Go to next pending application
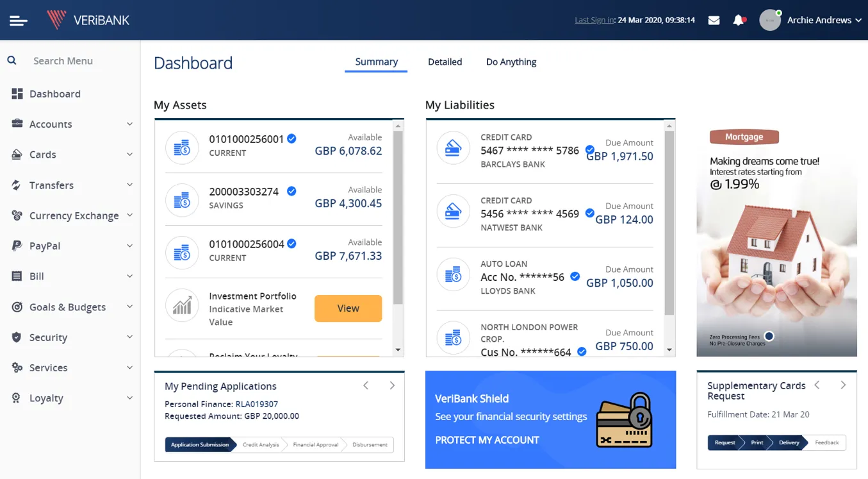868x479 pixels. tap(392, 385)
